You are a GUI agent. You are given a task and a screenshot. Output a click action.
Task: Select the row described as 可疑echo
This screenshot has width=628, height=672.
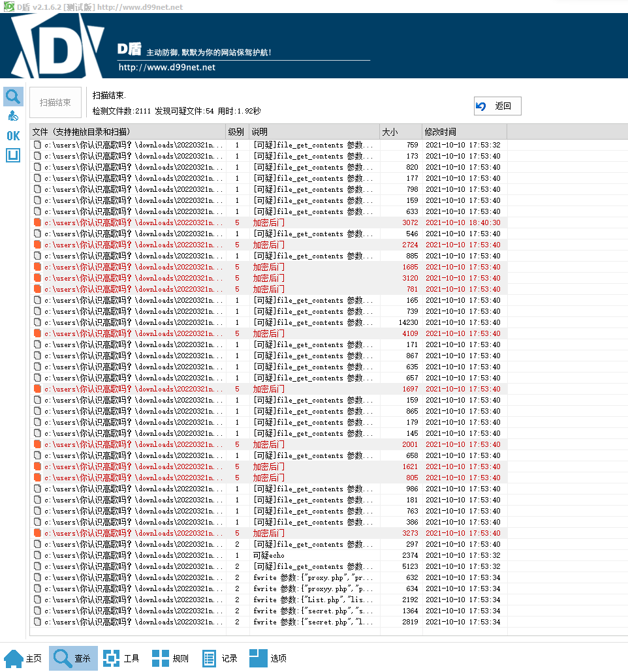click(261, 555)
